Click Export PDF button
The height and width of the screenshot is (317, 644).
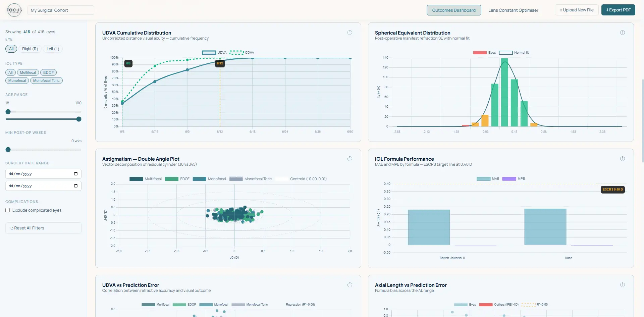618,10
